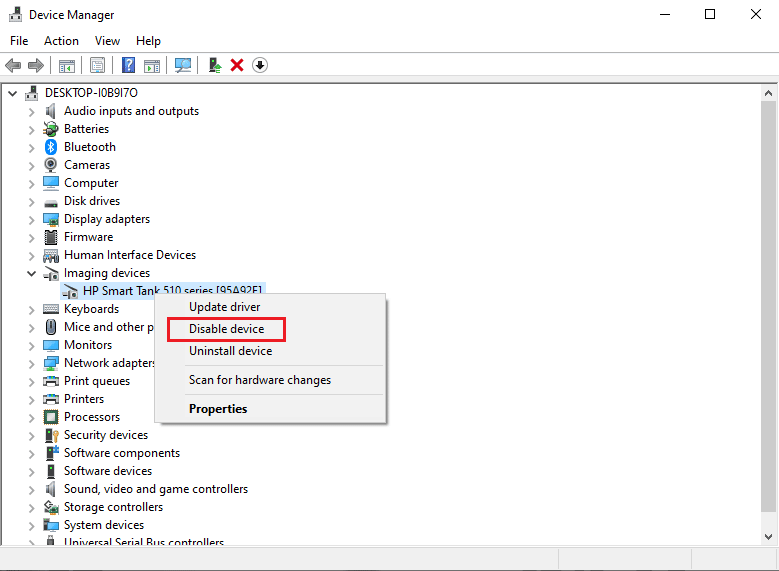This screenshot has width=779, height=571.
Task: Expand Audio inputs and outputs
Action: 31,112
